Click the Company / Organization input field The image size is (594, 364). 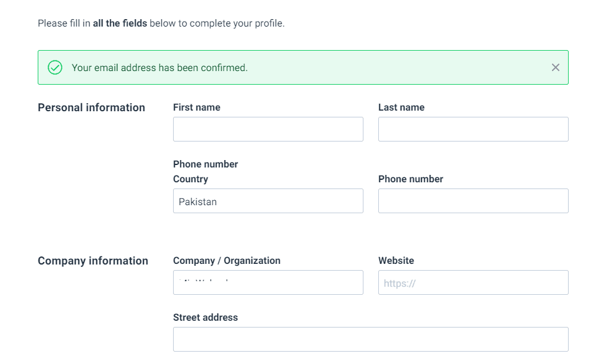(x=268, y=282)
